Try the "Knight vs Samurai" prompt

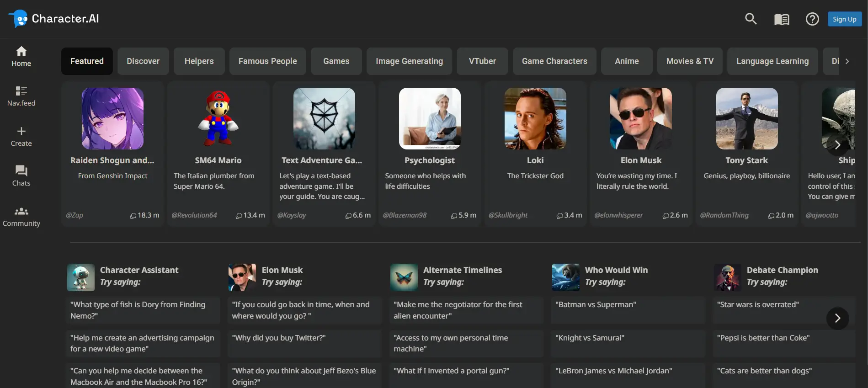[x=628, y=343]
